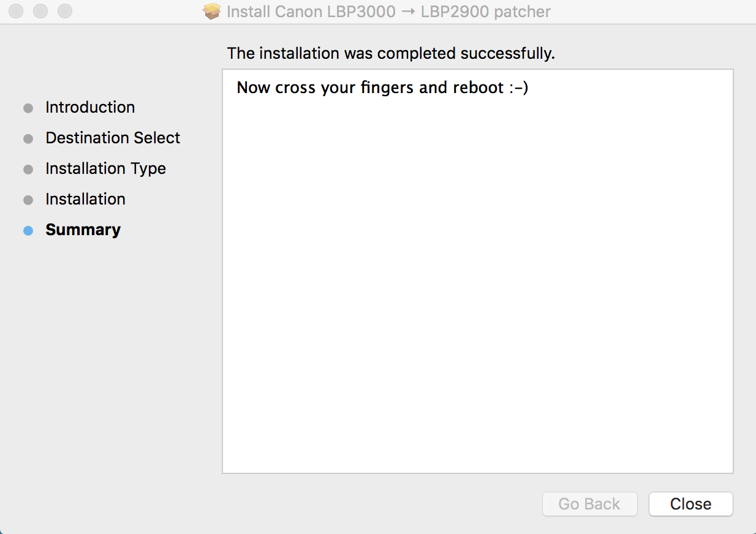Viewport: 756px width, 534px height.
Task: Click the cross your fingers message
Action: point(382,88)
